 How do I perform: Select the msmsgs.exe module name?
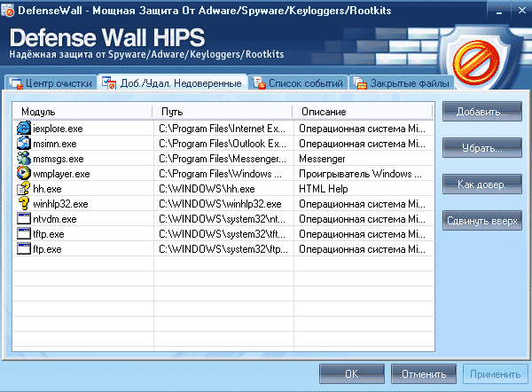tap(58, 159)
